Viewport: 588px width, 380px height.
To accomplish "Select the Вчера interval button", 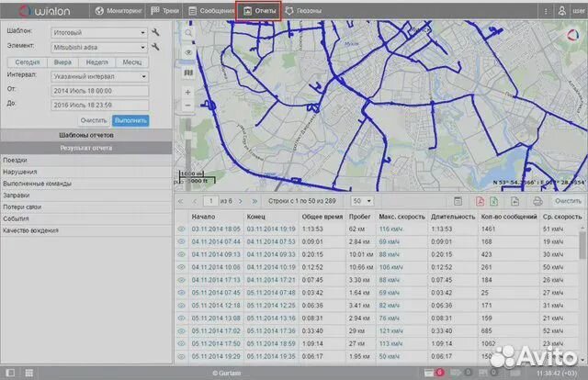I will tap(62, 62).
